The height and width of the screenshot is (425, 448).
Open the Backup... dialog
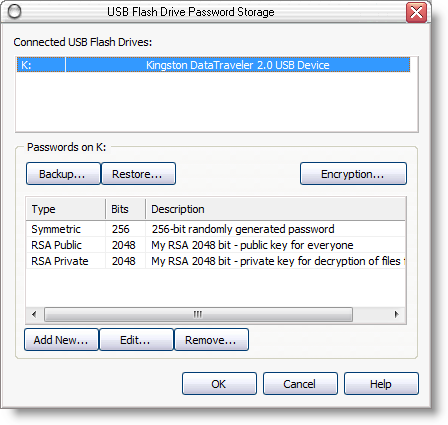tap(63, 174)
